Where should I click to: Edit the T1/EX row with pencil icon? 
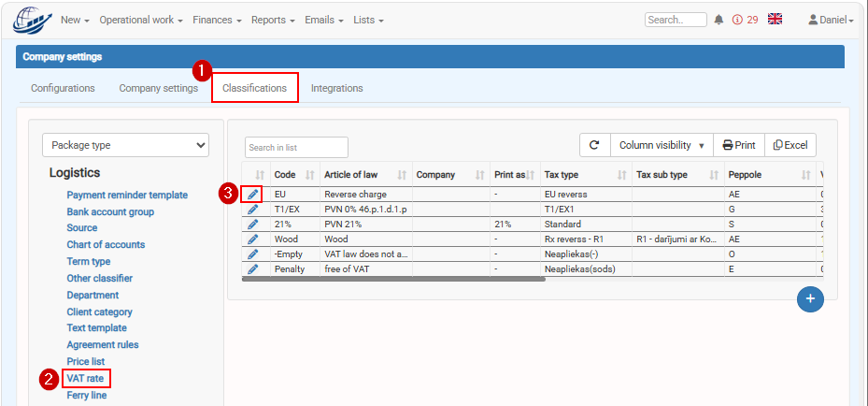[x=252, y=210]
